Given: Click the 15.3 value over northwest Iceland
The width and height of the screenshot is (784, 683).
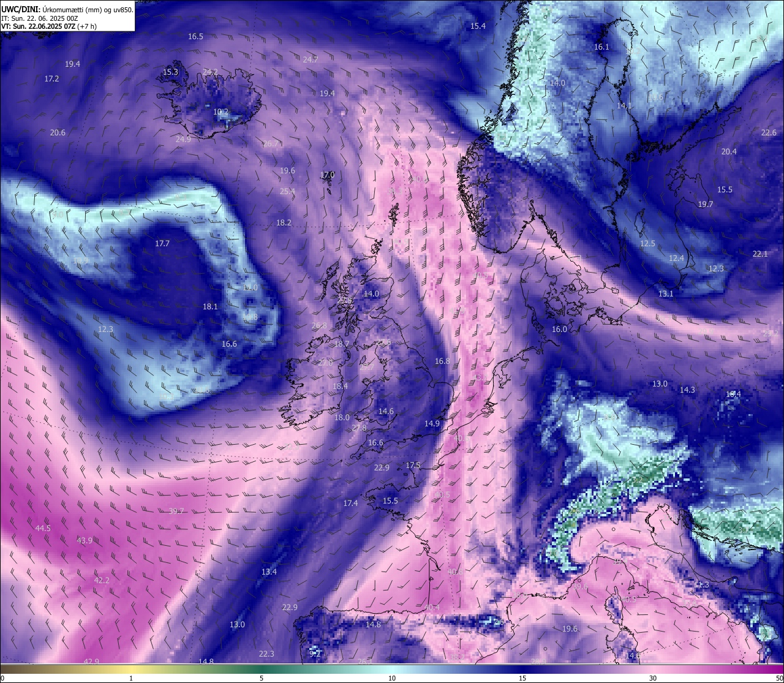Looking at the screenshot, I should [x=170, y=72].
